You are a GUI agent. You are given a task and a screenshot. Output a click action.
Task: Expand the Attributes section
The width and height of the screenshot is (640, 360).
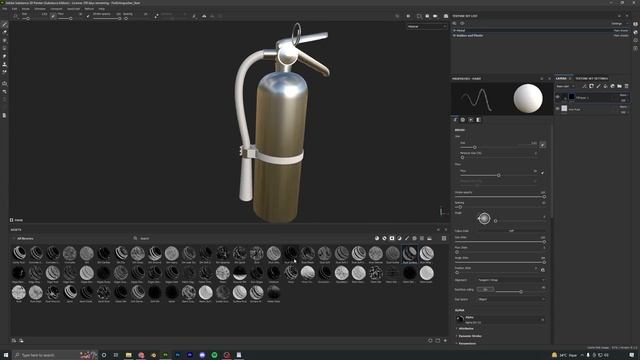click(x=465, y=329)
